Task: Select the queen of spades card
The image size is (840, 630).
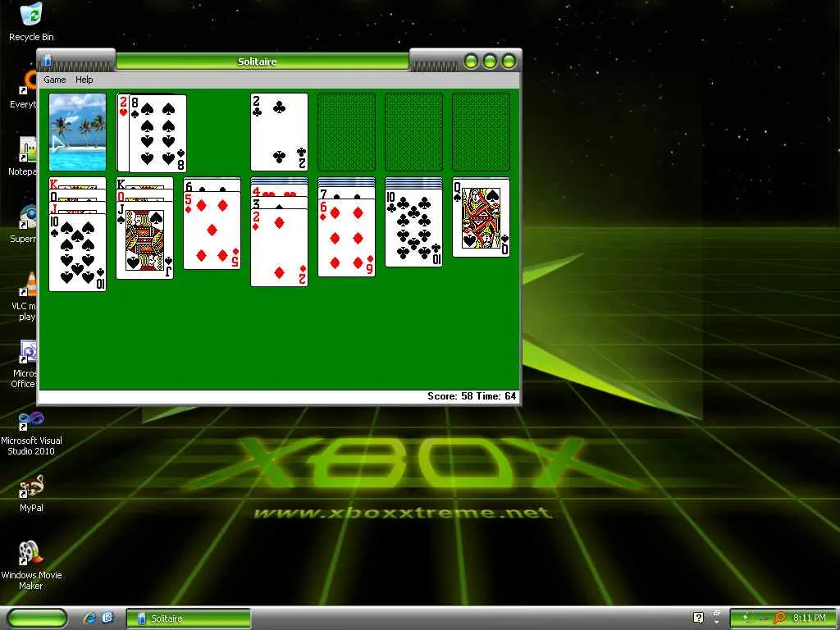Action: coord(481,218)
